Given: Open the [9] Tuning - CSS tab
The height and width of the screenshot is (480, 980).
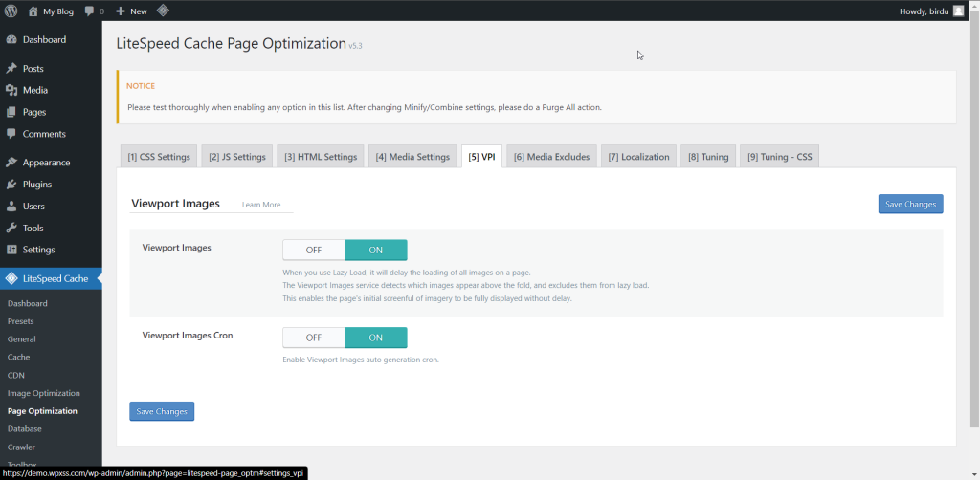Looking at the screenshot, I should click(x=779, y=157).
